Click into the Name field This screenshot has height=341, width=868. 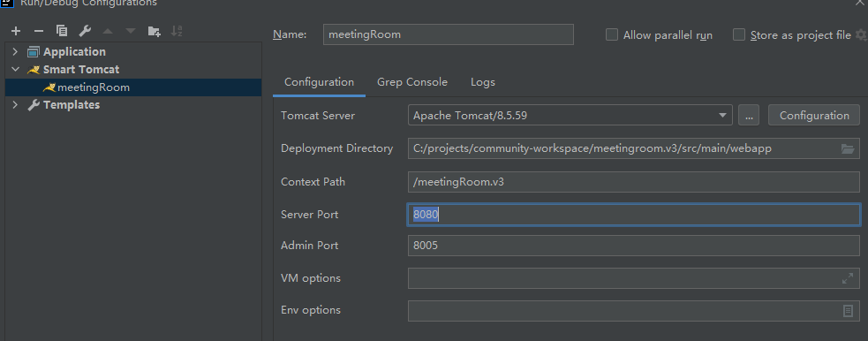449,34
